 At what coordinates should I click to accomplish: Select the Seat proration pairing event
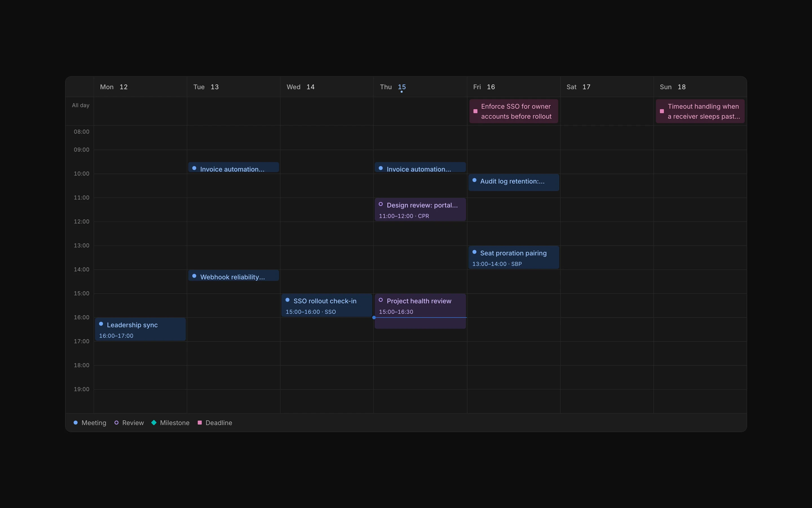coord(514,257)
